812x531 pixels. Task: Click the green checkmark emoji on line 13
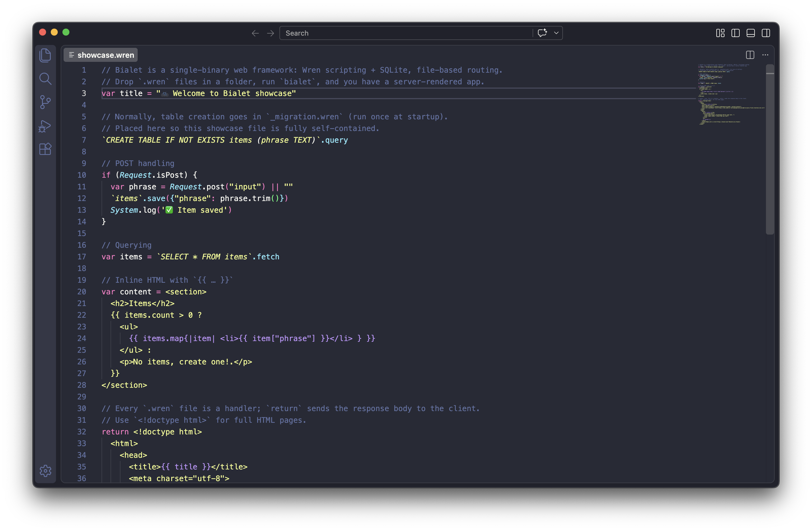169,210
